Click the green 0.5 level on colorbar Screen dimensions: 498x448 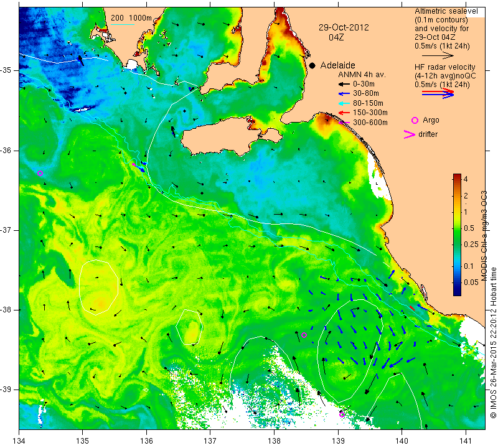click(x=457, y=228)
